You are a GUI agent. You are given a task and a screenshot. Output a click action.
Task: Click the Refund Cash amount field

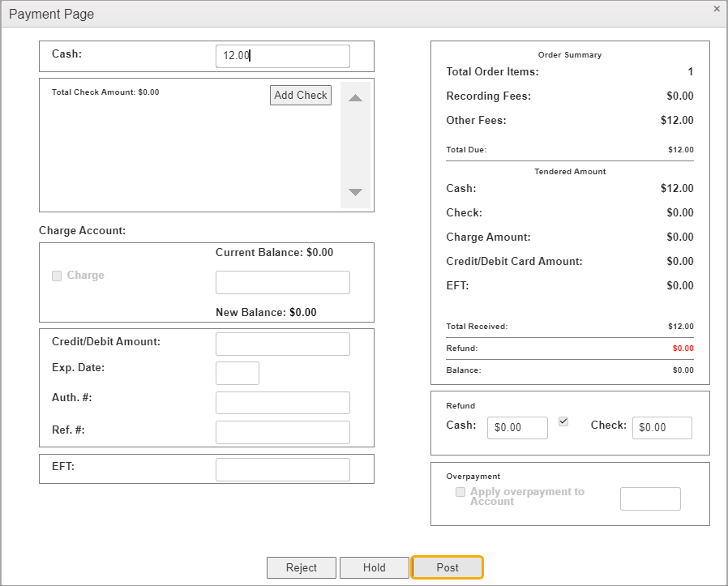point(517,427)
